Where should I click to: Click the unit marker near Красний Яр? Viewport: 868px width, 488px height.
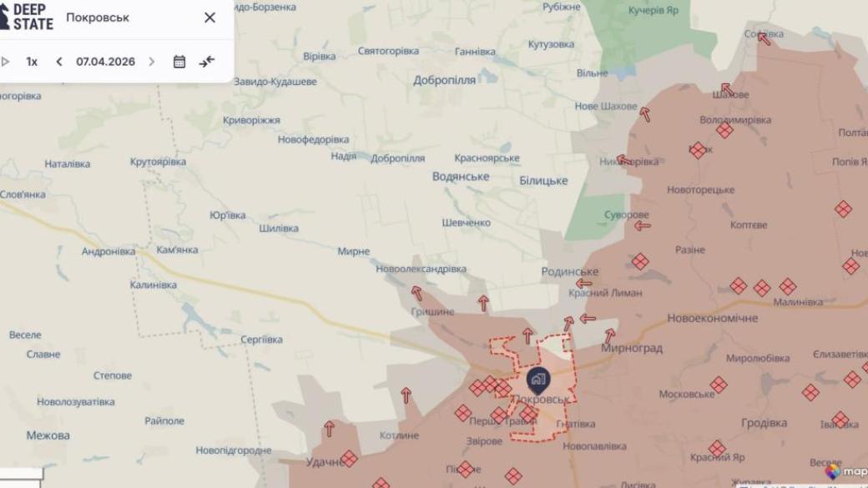click(x=717, y=448)
